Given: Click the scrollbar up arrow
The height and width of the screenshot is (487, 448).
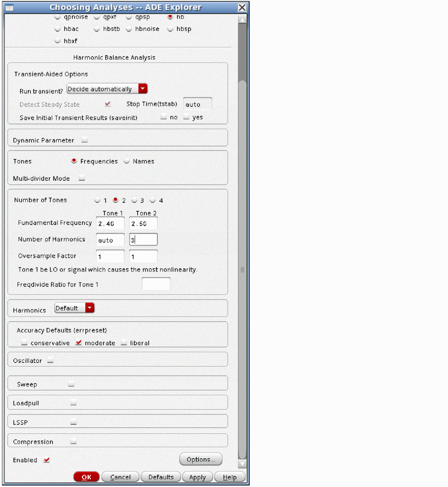Looking at the screenshot, I should click(242, 19).
